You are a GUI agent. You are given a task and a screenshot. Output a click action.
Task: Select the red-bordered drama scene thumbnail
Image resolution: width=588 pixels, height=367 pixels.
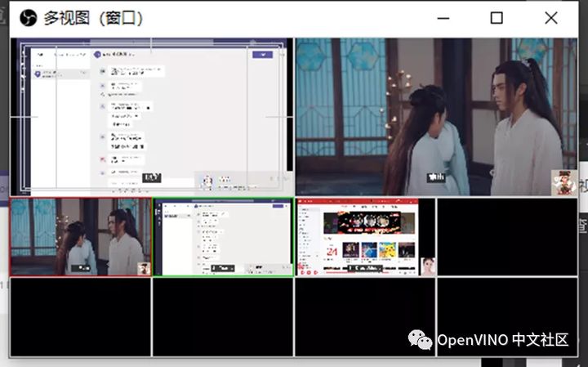pos(81,237)
